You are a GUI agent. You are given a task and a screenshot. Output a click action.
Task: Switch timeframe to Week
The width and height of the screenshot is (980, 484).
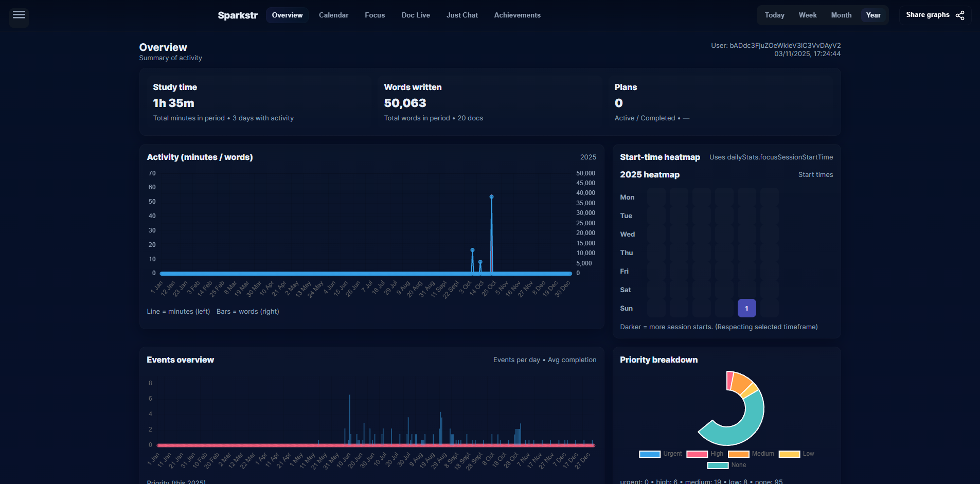[807, 15]
